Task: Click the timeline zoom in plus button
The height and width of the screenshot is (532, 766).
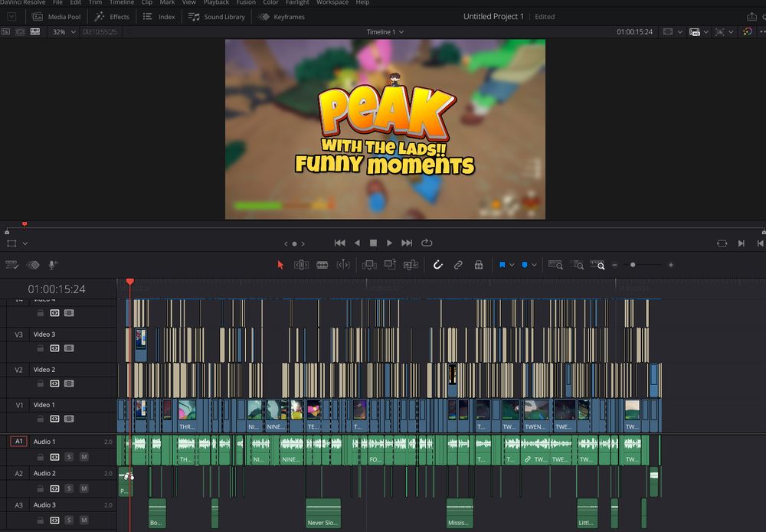Action: (671, 265)
